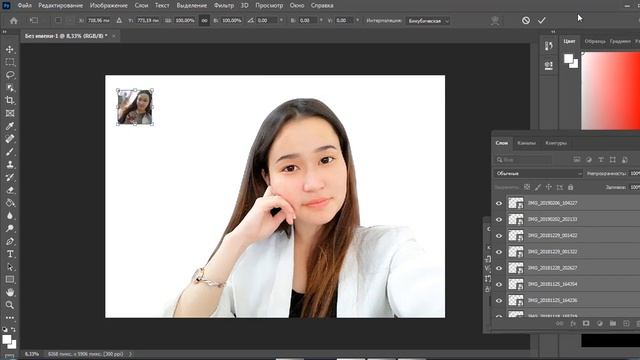Go to Photoshop Home screen
Screen dimensions: 640x360
13,20
